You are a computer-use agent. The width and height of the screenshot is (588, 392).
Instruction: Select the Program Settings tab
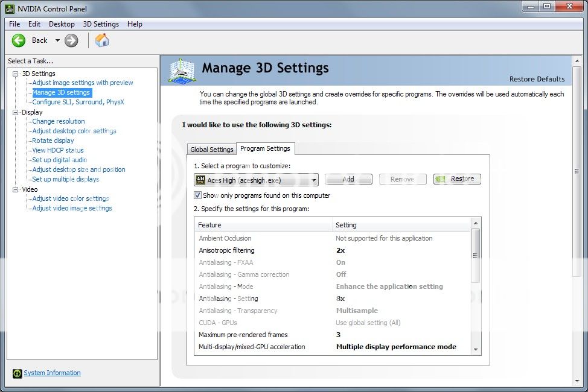click(x=265, y=148)
